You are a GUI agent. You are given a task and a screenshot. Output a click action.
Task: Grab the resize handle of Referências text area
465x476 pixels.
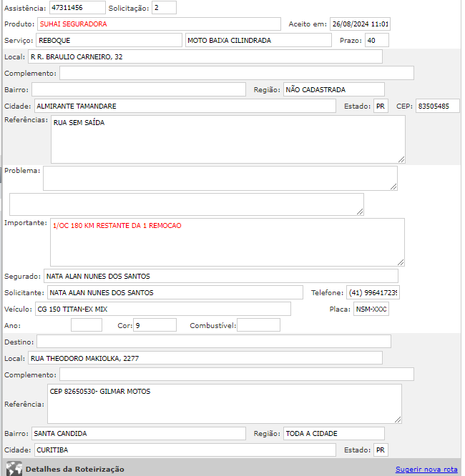tap(401, 159)
